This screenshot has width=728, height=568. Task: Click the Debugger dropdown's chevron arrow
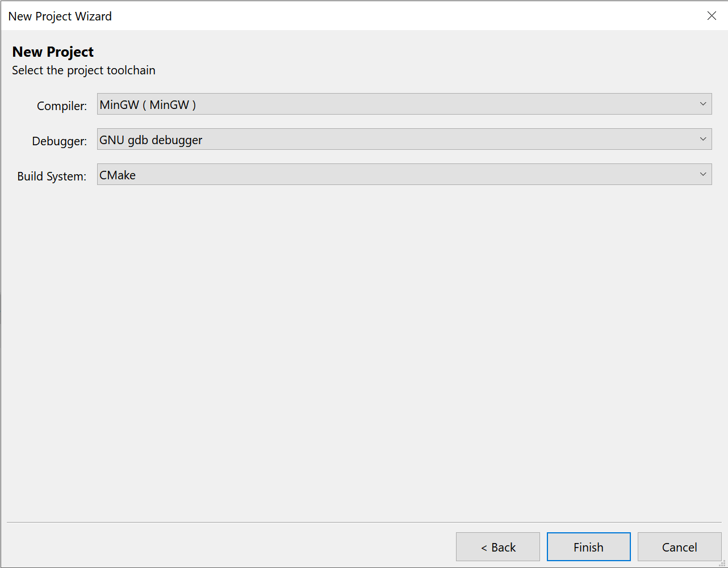click(704, 139)
